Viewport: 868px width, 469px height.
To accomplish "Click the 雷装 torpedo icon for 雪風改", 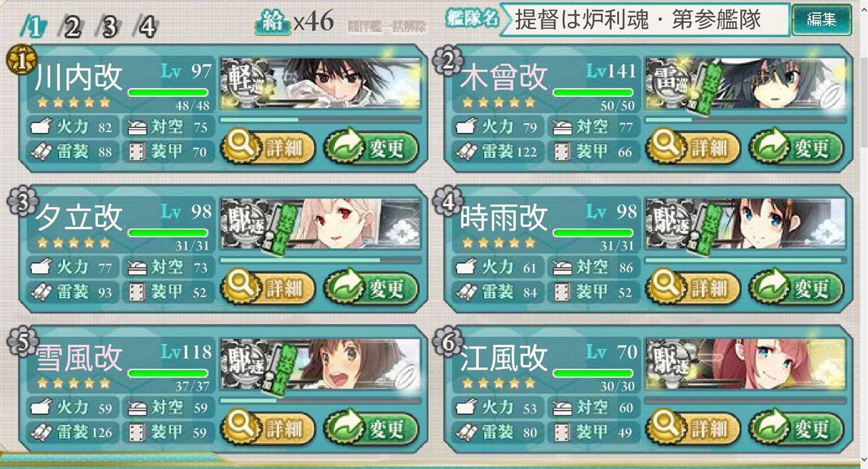I will 41,431.
